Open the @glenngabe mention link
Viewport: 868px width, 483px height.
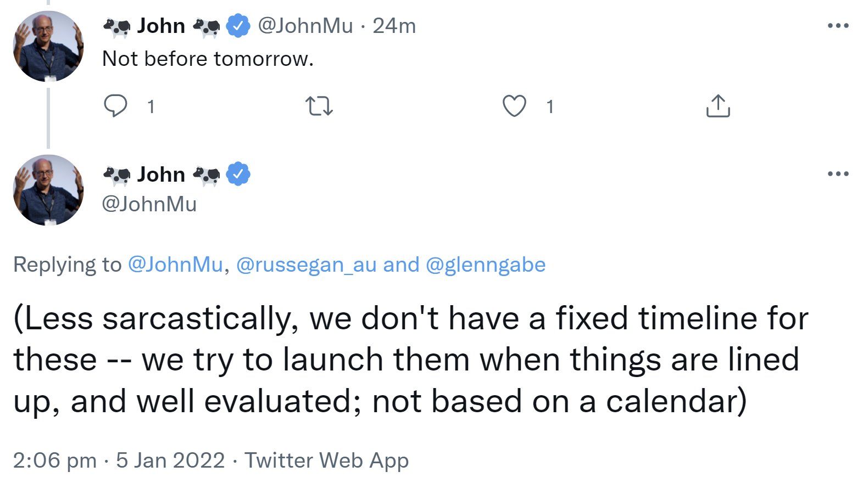(486, 265)
